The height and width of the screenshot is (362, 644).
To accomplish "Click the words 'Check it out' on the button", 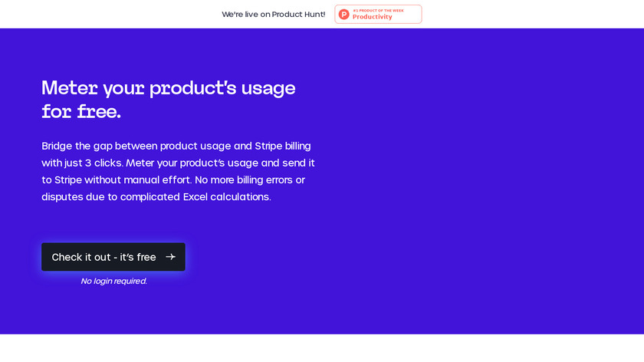I will pyautogui.click(x=81, y=257).
